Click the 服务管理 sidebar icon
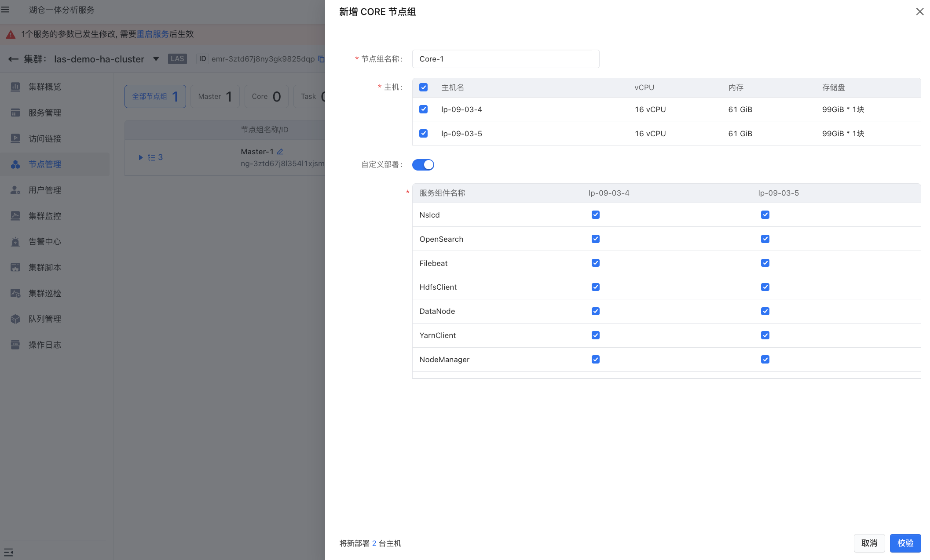 [15, 113]
